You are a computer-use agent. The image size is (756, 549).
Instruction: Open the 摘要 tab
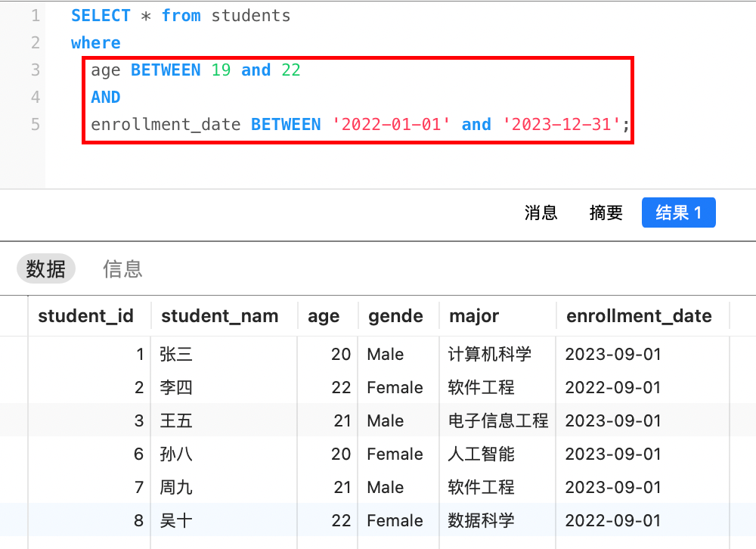(x=606, y=212)
